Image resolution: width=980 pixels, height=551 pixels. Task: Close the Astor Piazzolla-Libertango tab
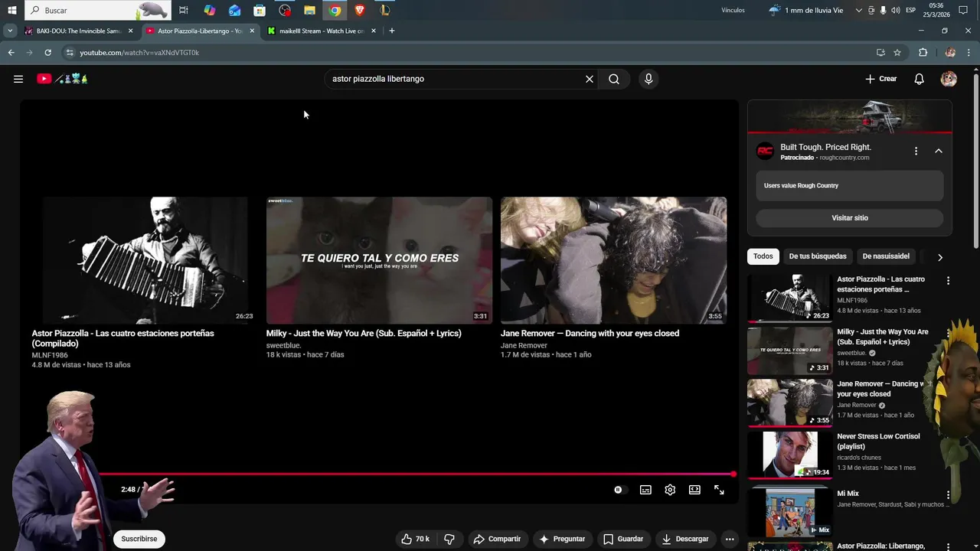coord(252,31)
